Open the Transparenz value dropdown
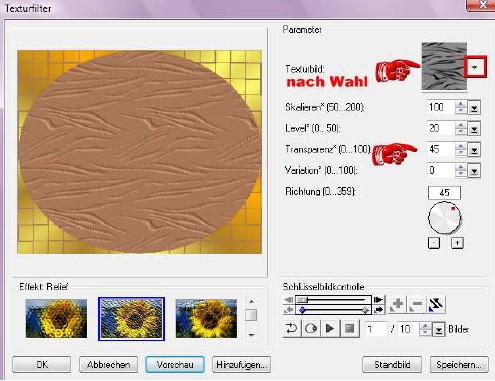Viewport: 495px width, 381px height. (x=474, y=150)
